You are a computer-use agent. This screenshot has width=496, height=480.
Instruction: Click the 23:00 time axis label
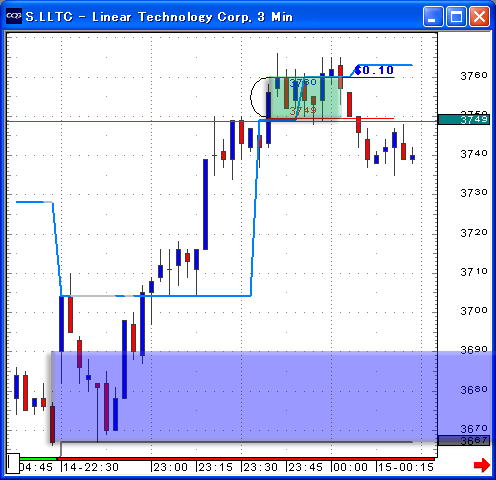pos(171,467)
